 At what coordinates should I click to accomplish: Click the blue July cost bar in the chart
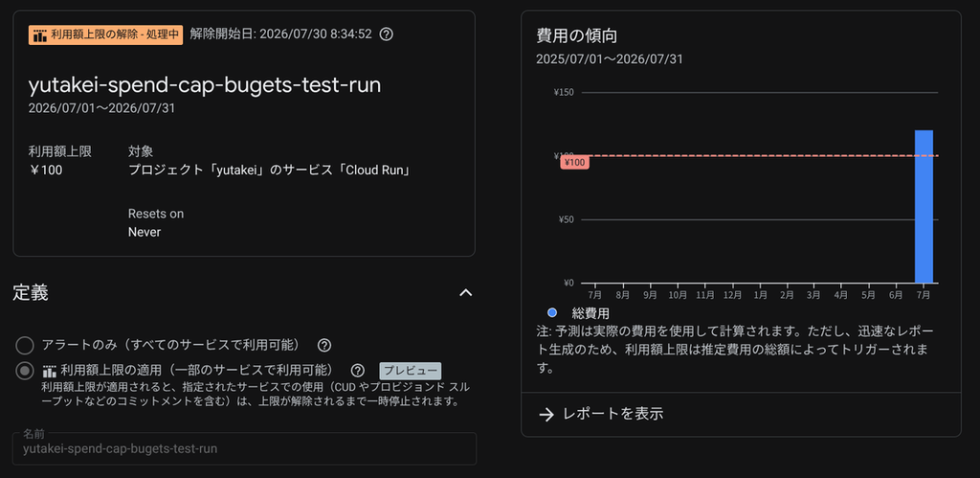pyautogui.click(x=924, y=207)
